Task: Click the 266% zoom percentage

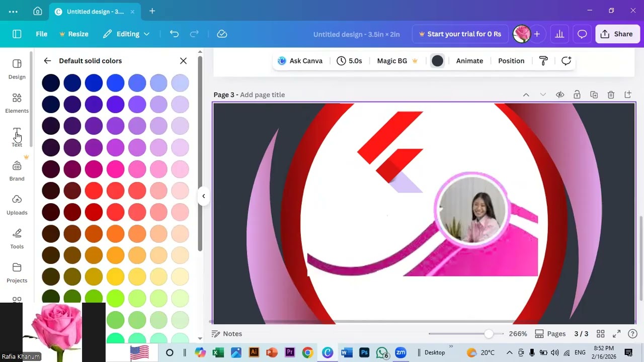Action: coord(518,334)
